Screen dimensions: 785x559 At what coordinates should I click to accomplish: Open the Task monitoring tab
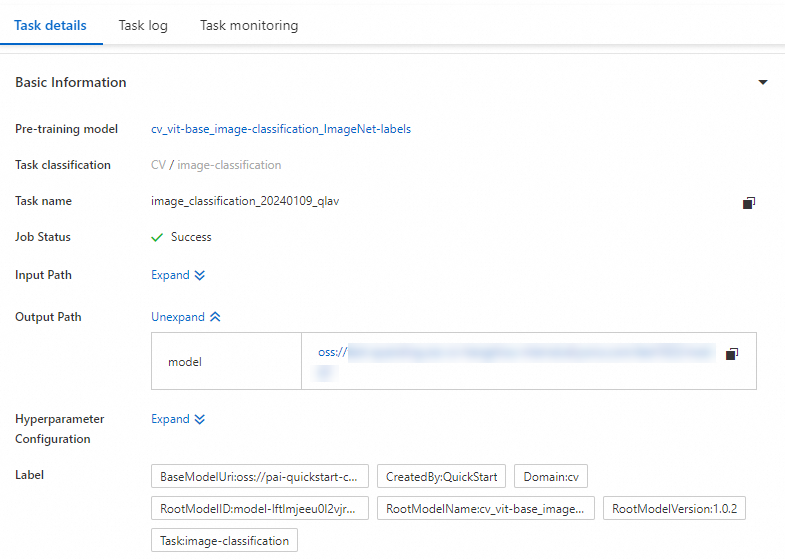(x=249, y=25)
